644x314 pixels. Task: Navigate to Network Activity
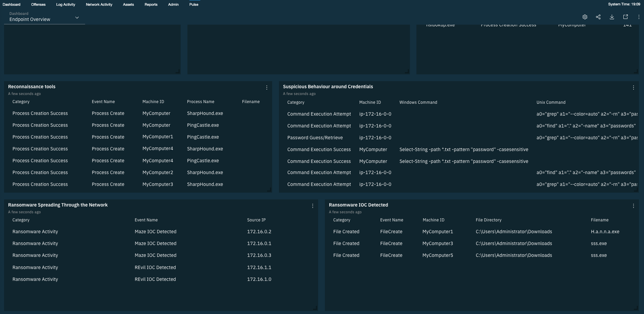click(x=99, y=4)
